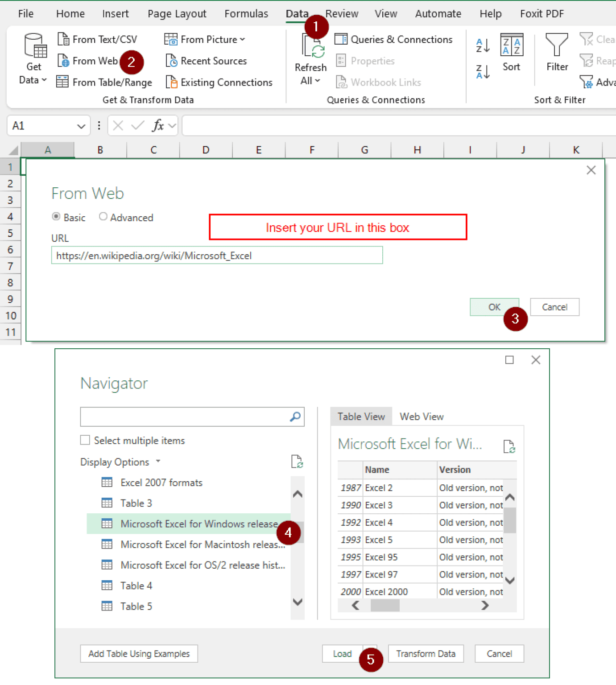Switch to Advanced URL mode
Viewport: 616px width, 685px height.
click(x=103, y=216)
